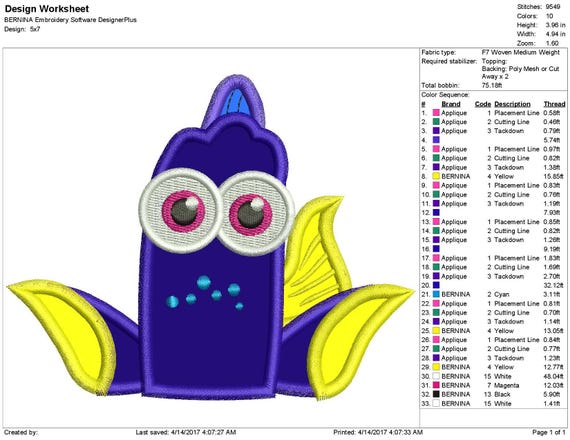Pick the yellow swatch in row 8
This screenshot has height=440, width=570.
click(x=436, y=176)
